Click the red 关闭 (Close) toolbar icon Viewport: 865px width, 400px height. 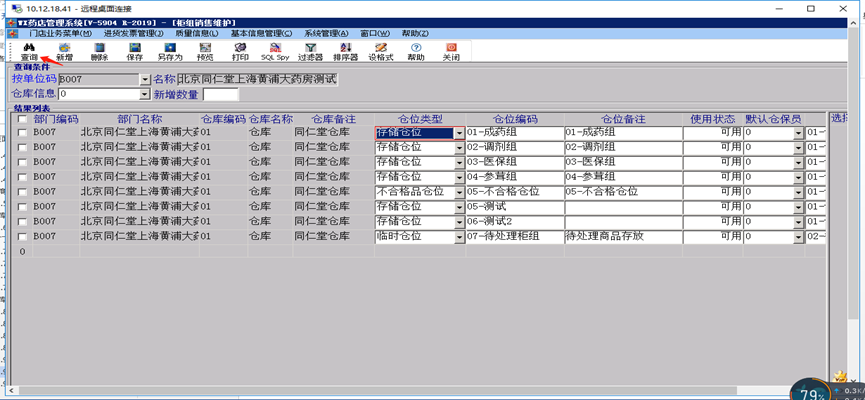pos(451,48)
